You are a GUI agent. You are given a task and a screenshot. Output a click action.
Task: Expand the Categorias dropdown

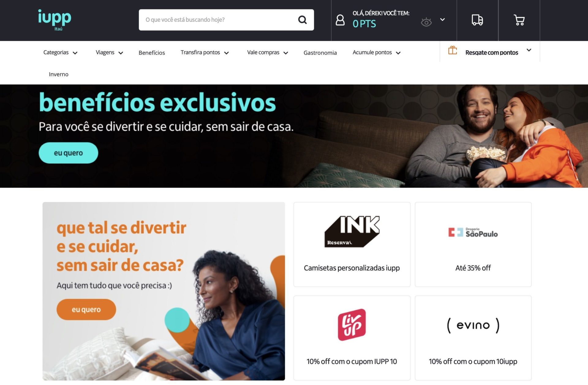coord(60,53)
